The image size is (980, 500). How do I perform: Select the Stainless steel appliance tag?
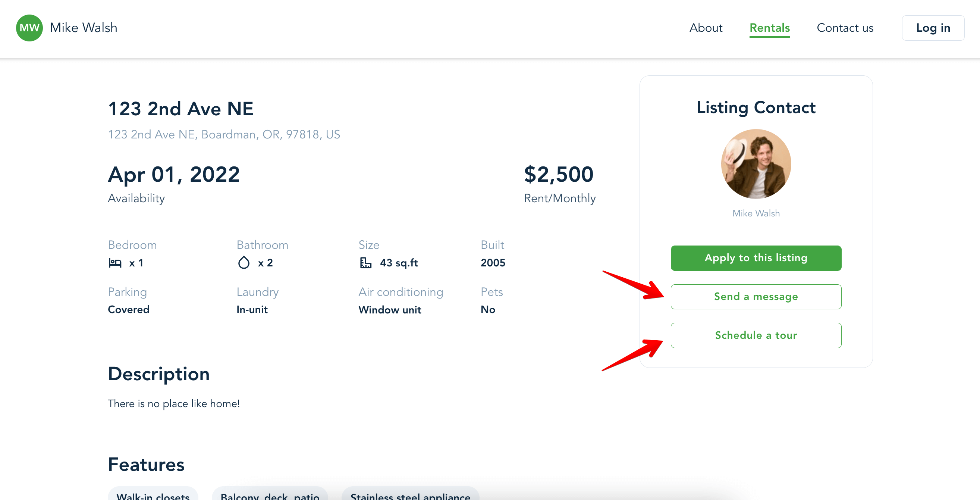(x=410, y=495)
